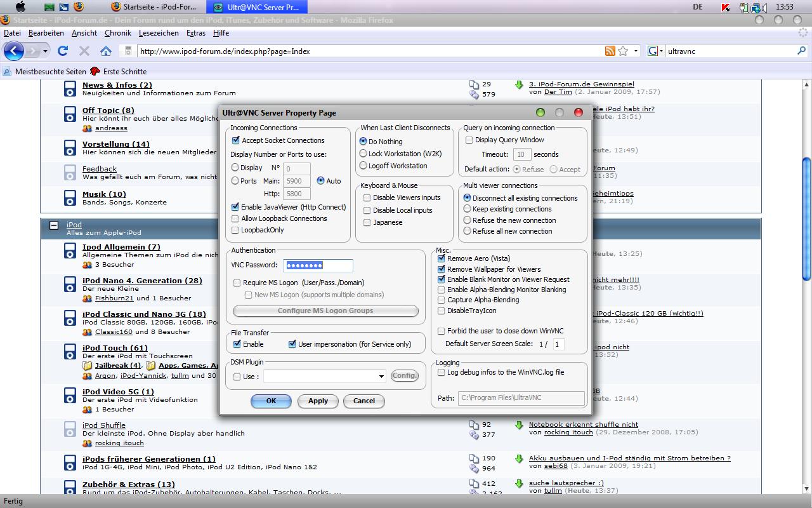Toggle Remove Aero (Vista) checkbox

click(x=442, y=258)
